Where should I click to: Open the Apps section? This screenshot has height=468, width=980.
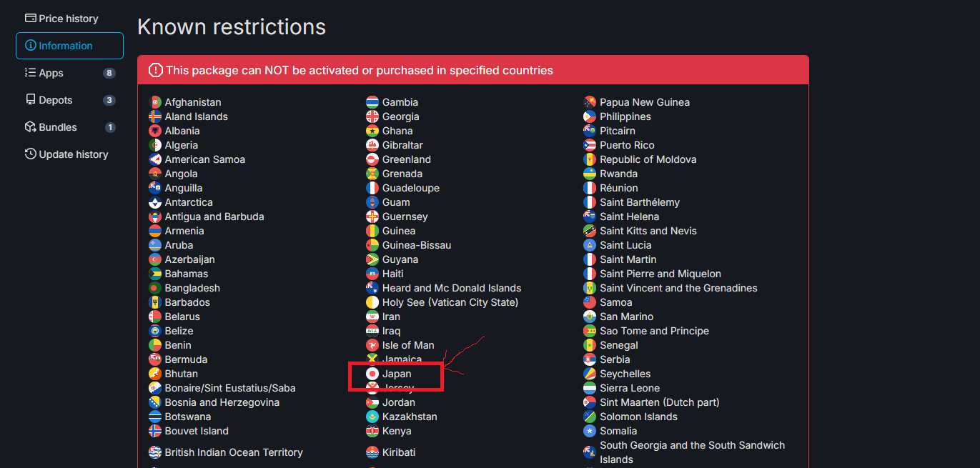[51, 73]
